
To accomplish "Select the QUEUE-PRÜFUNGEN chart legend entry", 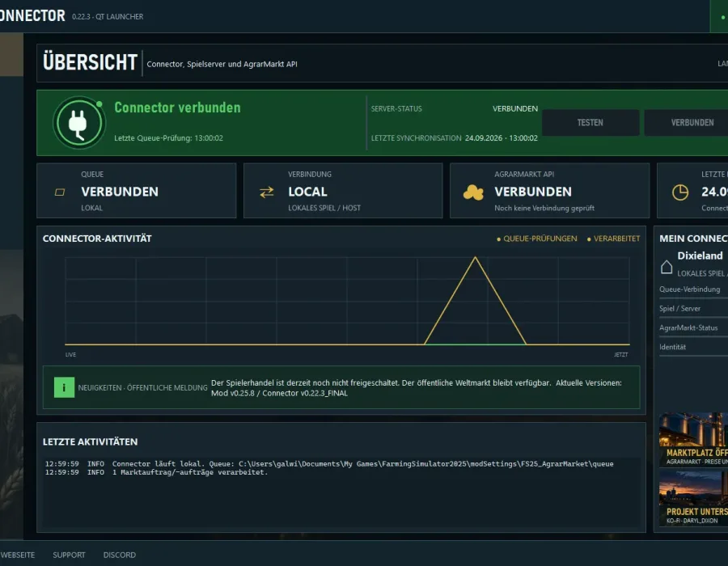I will click(x=537, y=239).
